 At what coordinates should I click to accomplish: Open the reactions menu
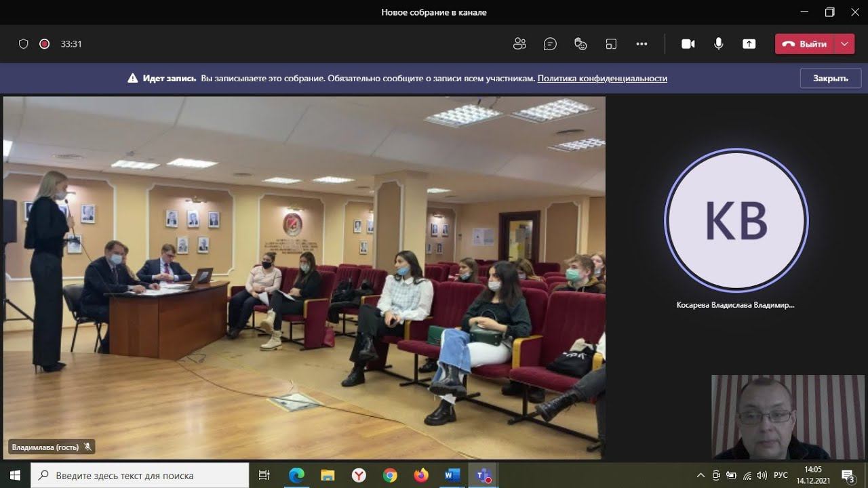tap(580, 44)
